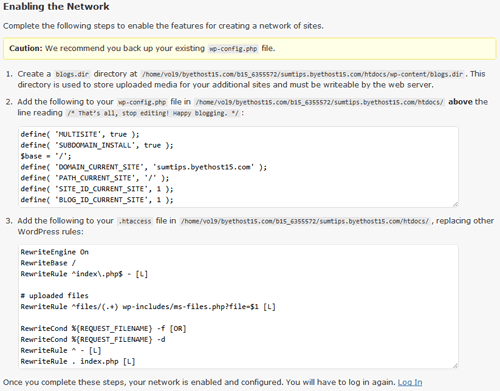
Task: Click the wp-config.php code in the Caution notice
Action: coord(233,49)
